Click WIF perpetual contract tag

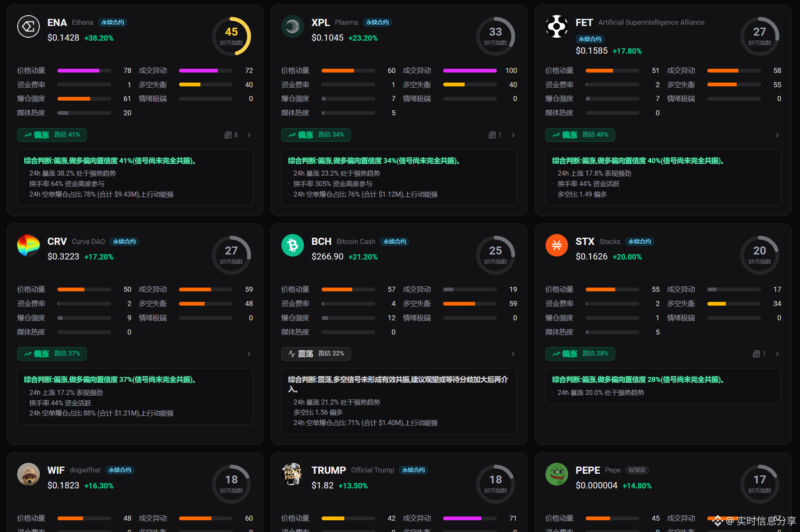tap(120, 470)
